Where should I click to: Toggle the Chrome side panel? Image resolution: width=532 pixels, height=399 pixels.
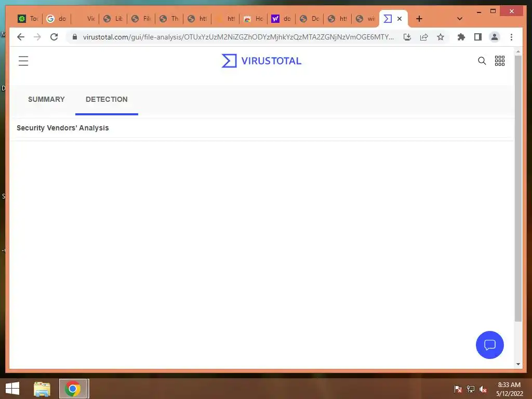478,37
